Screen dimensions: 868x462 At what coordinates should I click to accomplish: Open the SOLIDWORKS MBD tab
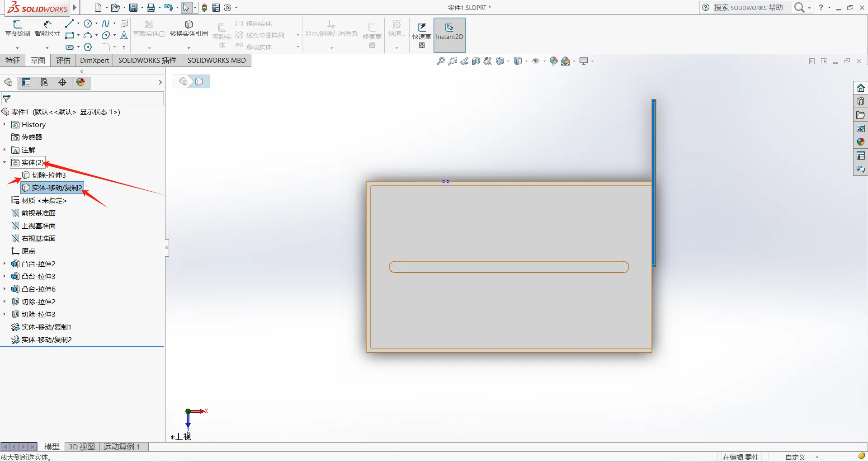217,60
